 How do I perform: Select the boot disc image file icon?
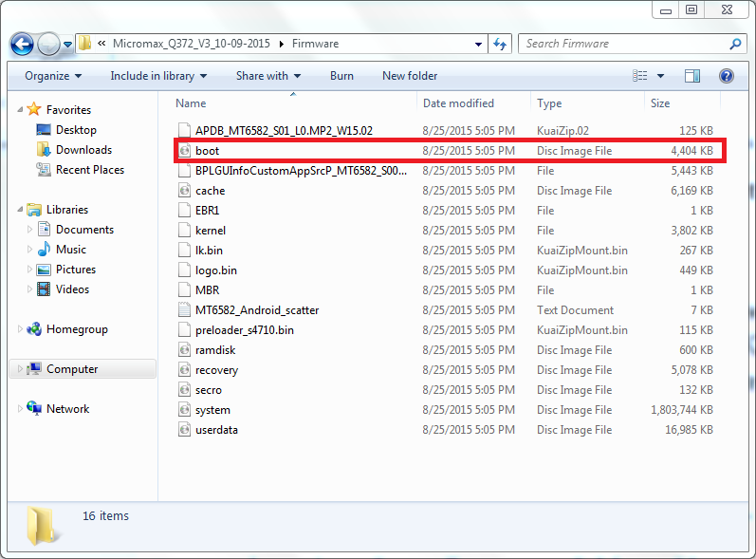[185, 151]
